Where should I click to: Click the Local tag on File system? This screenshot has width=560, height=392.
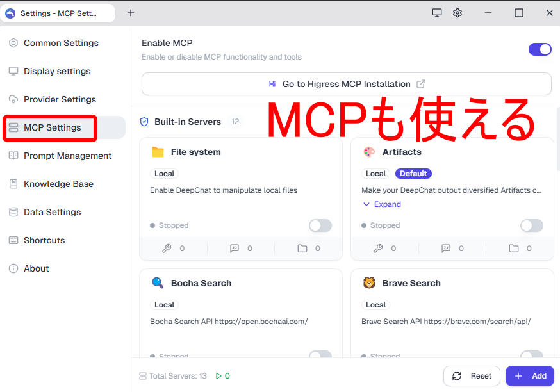tap(164, 174)
